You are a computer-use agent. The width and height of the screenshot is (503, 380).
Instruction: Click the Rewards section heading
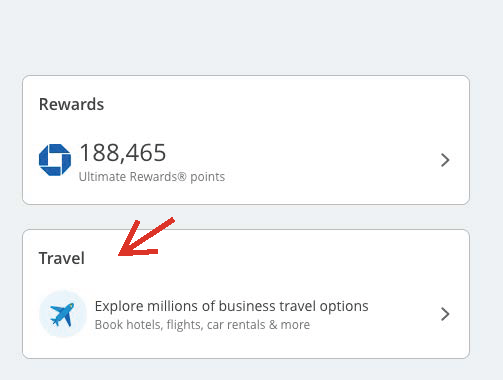(x=71, y=104)
